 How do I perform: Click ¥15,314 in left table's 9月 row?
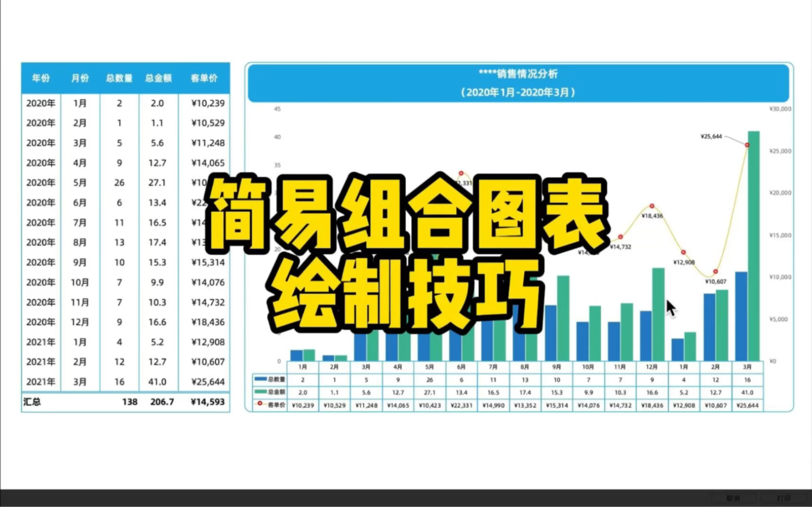(x=208, y=262)
